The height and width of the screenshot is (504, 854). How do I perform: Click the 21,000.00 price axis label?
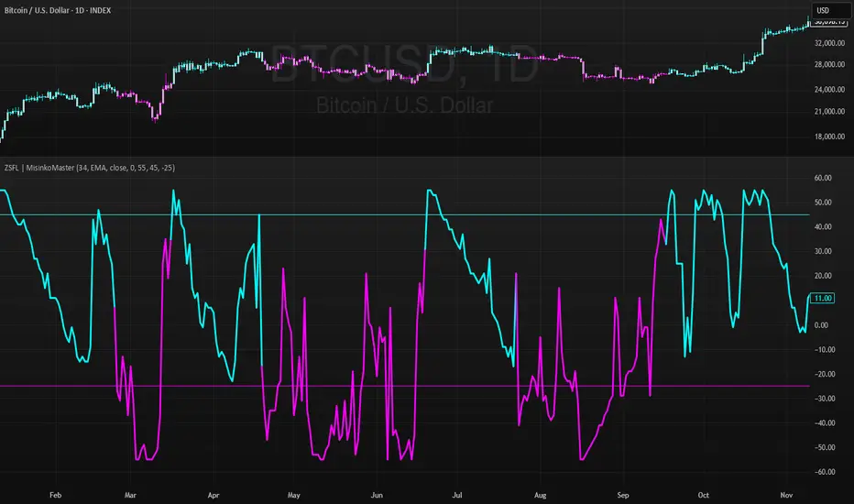pyautogui.click(x=829, y=111)
